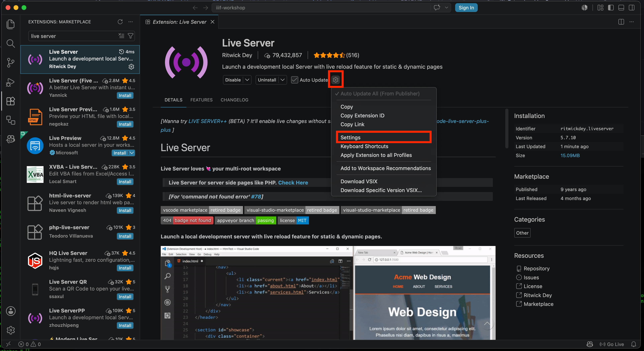Screen dimensions: 644x351
Task: Open the Manage gear in activity bar
Action: 11,330
